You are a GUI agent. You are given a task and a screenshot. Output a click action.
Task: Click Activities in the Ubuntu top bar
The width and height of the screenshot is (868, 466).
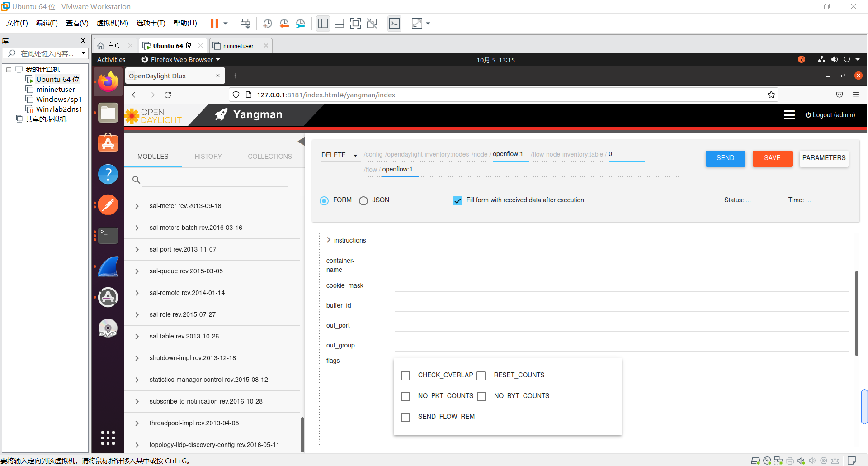pyautogui.click(x=111, y=60)
